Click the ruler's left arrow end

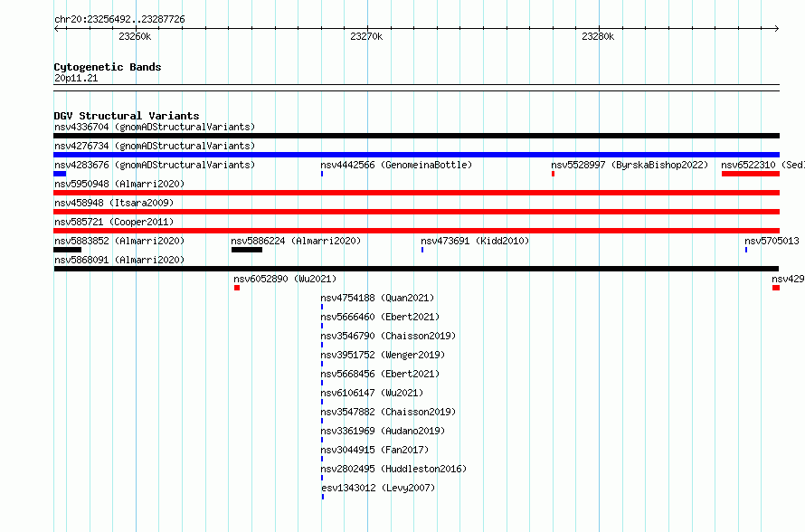pyautogui.click(x=56, y=28)
